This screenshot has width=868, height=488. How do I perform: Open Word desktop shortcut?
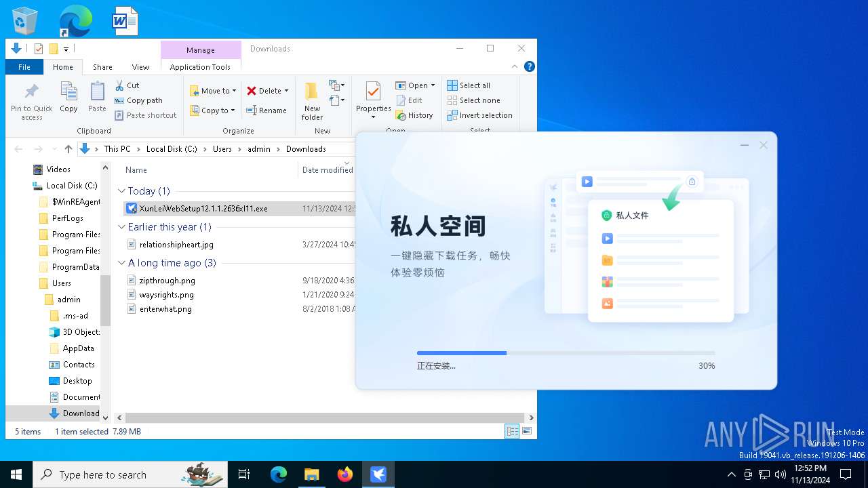[125, 21]
